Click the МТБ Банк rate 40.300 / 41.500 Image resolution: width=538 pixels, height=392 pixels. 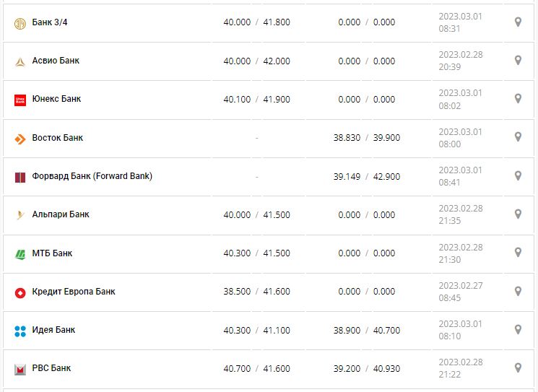tap(256, 253)
